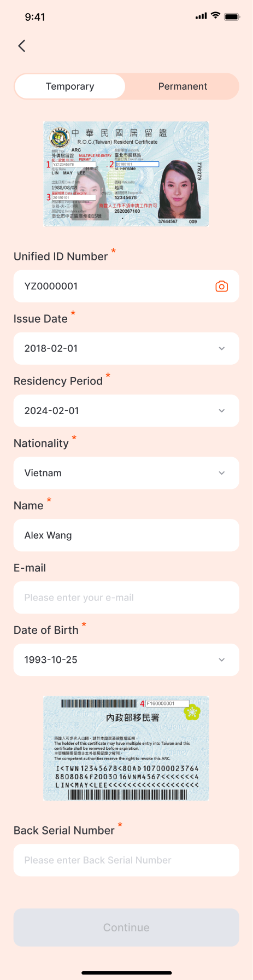Open the Date of Birth picker
Image resolution: width=253 pixels, height=980 pixels.
(x=126, y=660)
